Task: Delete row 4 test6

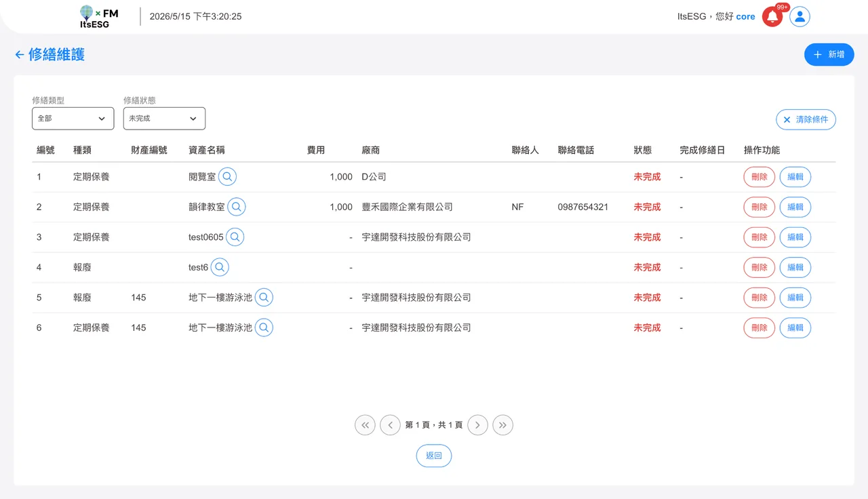Action: click(759, 267)
